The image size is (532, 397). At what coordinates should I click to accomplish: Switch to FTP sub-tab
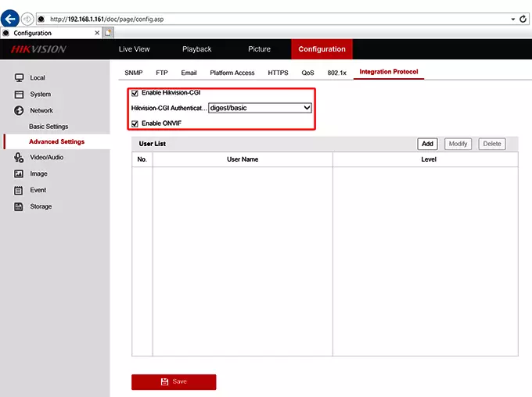[x=162, y=73]
